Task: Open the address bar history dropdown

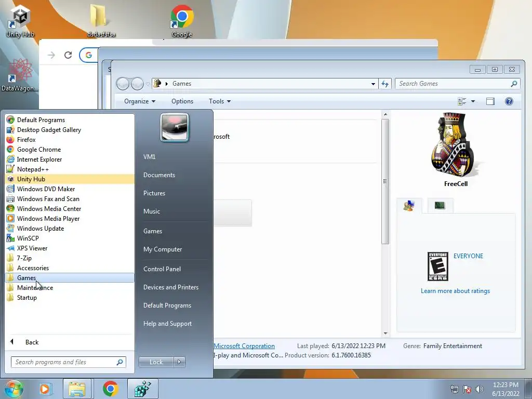Action: (373, 84)
